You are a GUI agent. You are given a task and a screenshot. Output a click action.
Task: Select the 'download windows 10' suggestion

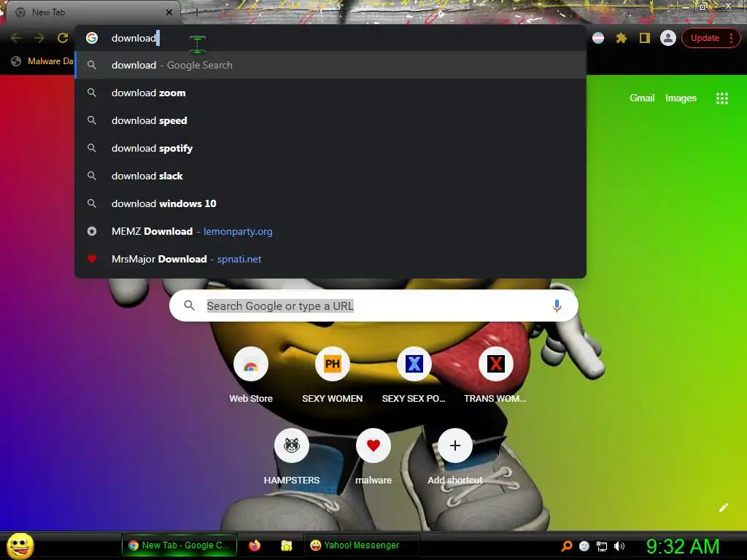330,203
